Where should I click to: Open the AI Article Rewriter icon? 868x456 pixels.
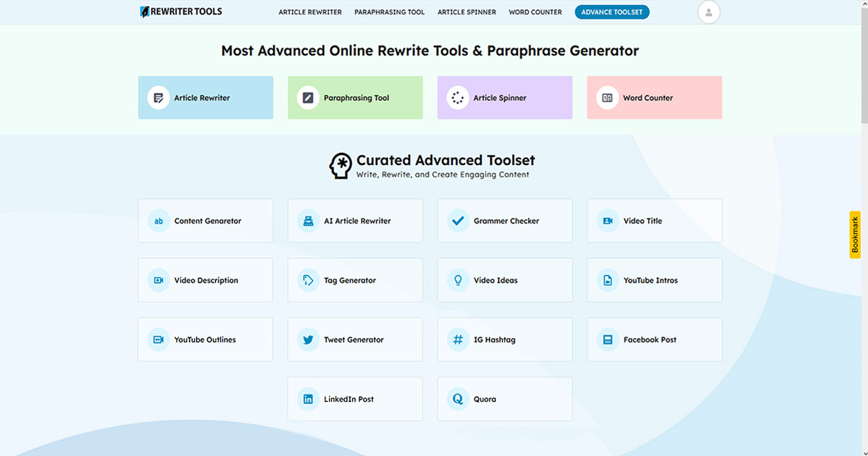(x=307, y=221)
